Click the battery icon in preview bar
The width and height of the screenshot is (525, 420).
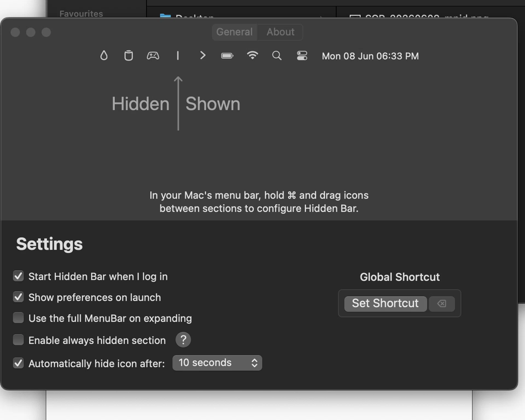(227, 56)
